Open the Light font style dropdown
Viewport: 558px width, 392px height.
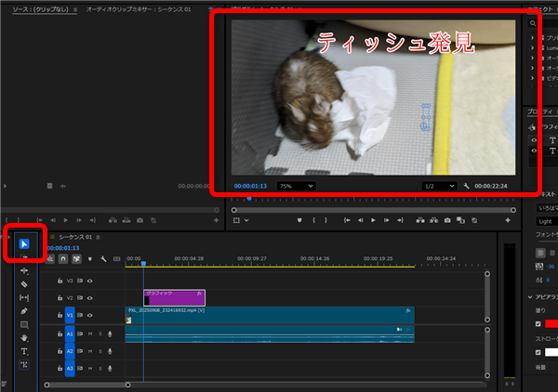coord(546,221)
